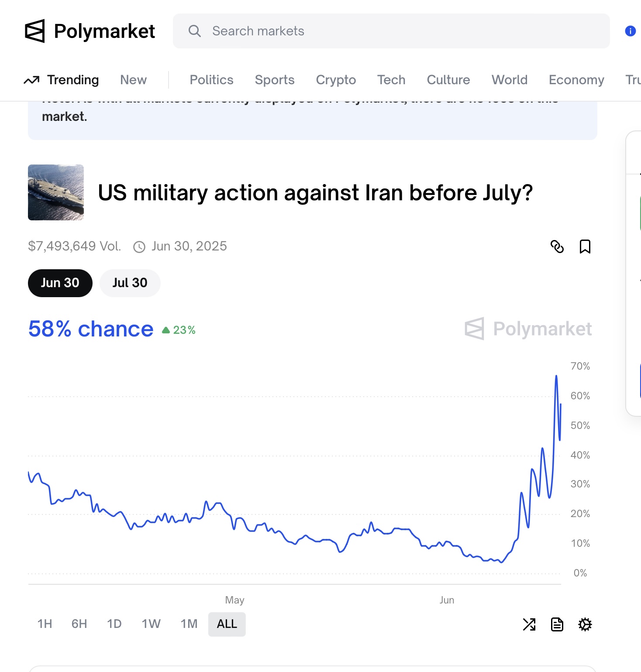Open the document icon below chart

[x=557, y=624]
